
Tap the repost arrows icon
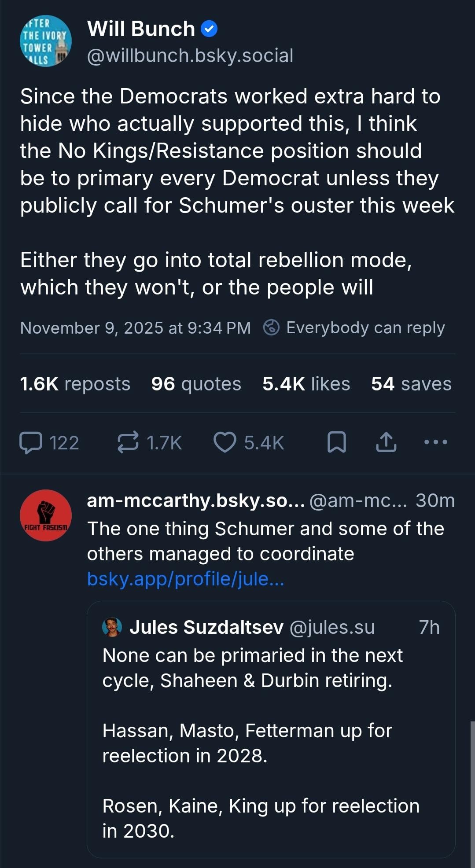pos(128,442)
